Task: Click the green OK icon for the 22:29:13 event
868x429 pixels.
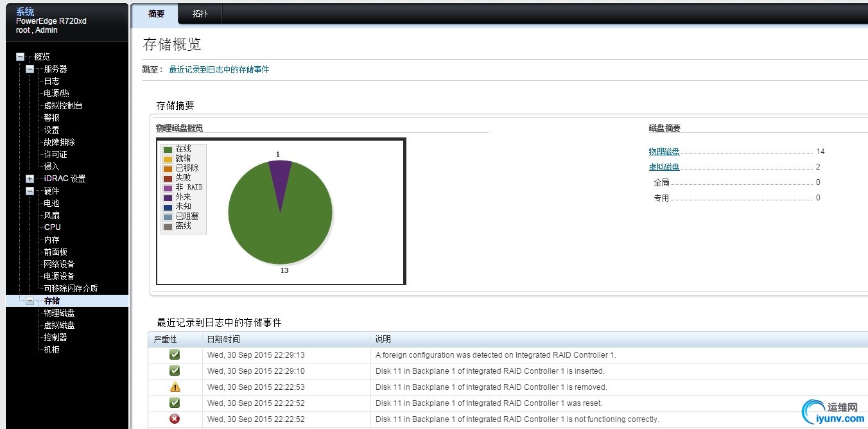Action: coord(175,355)
